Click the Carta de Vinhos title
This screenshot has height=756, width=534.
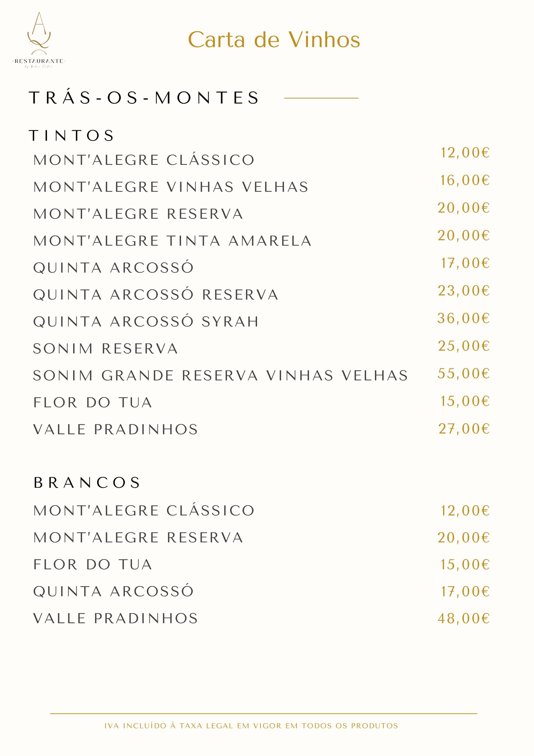point(274,40)
